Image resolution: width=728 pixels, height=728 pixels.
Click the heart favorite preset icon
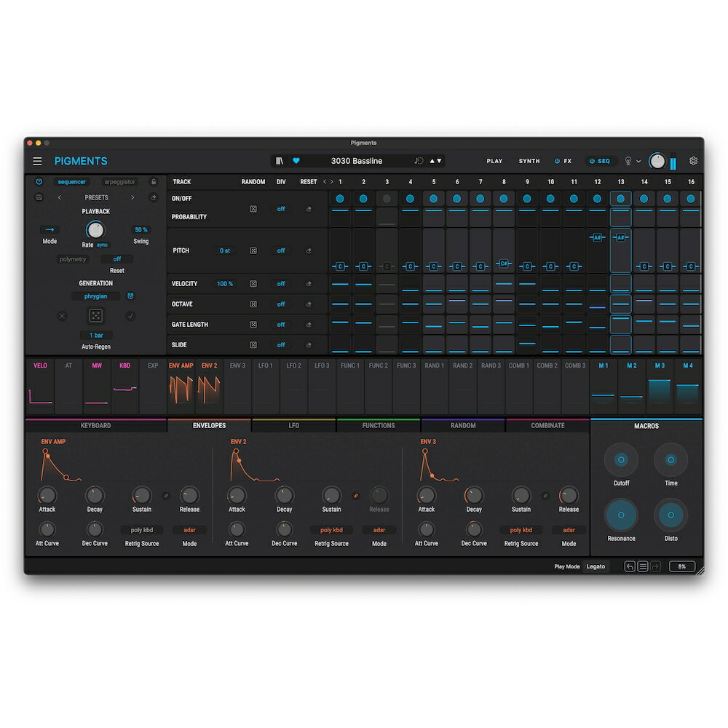pyautogui.click(x=296, y=161)
